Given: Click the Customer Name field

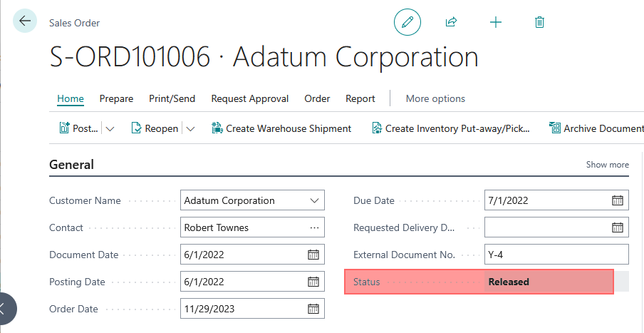Looking at the screenshot, I should (x=252, y=200).
